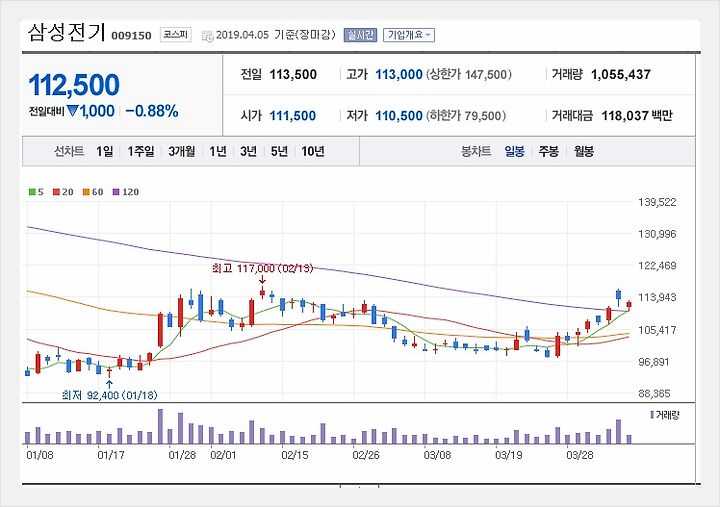Click the stock code 009150

(131, 36)
